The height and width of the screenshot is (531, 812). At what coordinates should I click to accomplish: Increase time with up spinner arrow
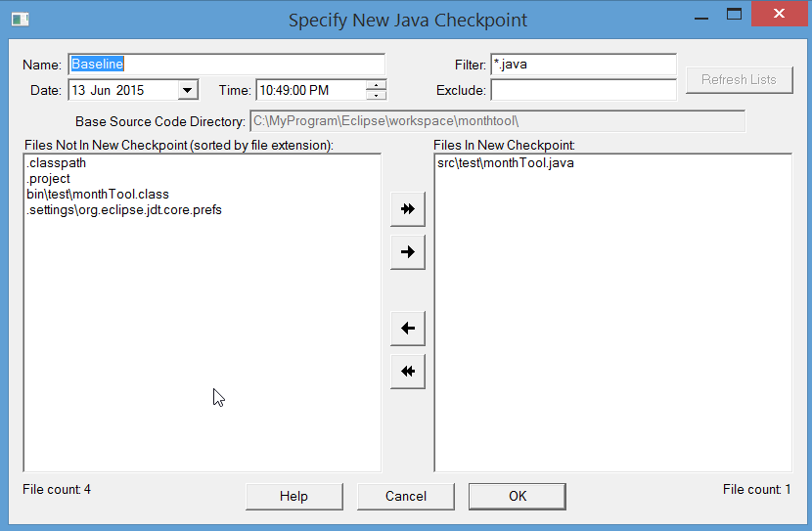click(376, 85)
